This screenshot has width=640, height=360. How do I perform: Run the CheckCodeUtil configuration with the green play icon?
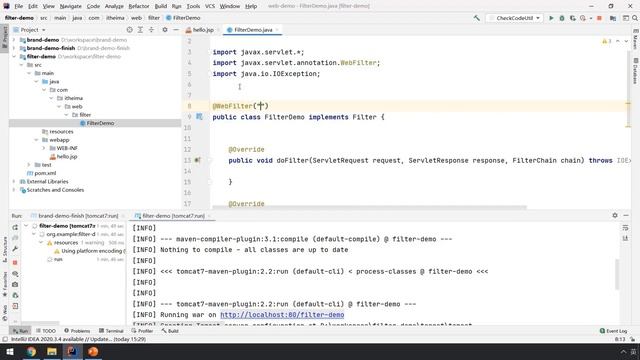(551, 18)
